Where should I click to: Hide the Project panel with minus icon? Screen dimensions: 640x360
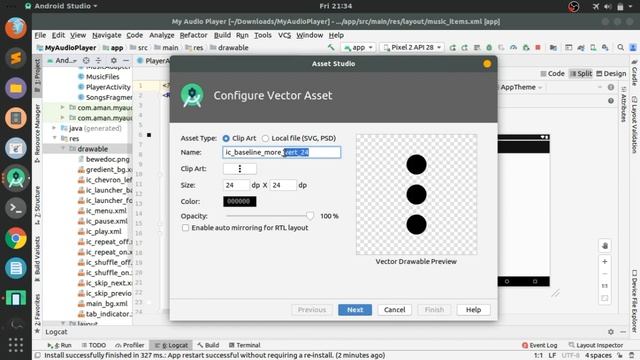pos(126,60)
